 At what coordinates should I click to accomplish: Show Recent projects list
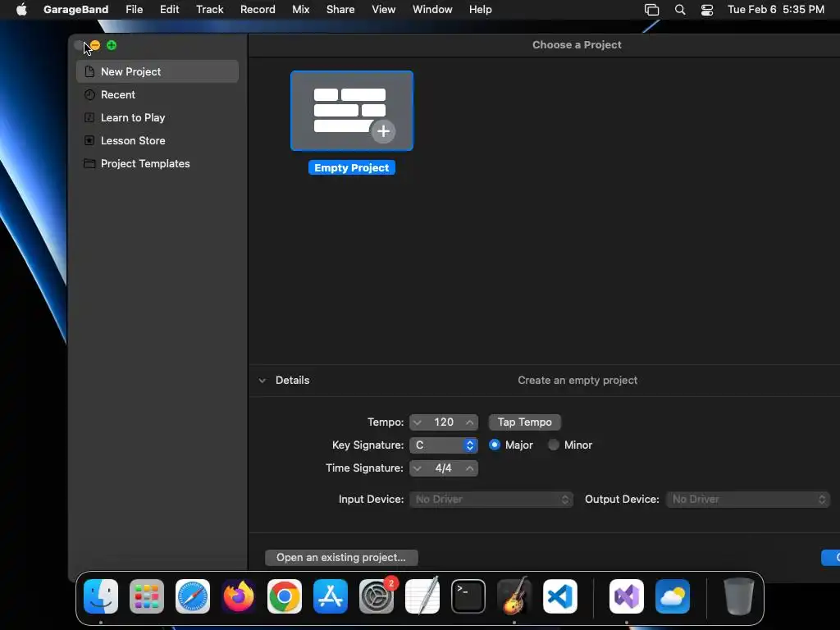118,95
